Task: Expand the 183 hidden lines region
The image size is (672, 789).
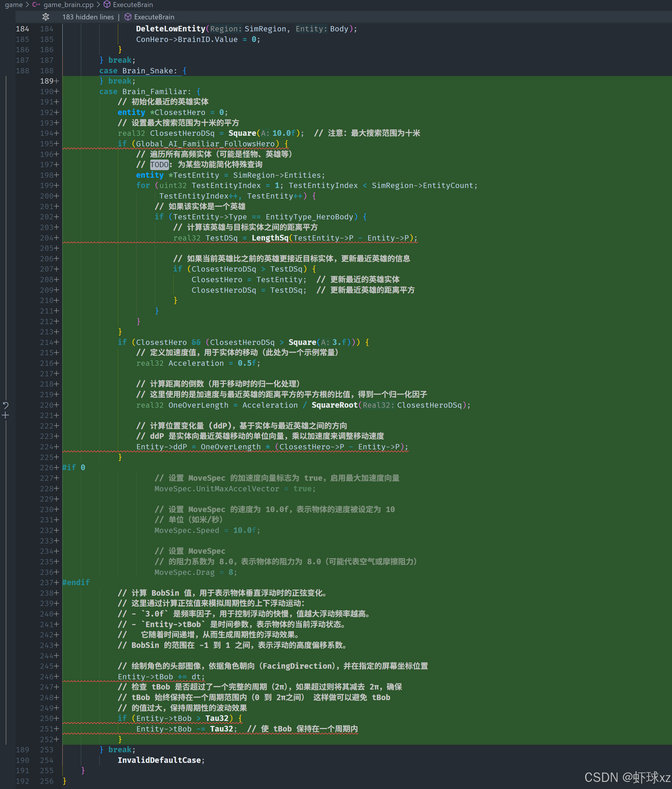Action: coord(88,17)
